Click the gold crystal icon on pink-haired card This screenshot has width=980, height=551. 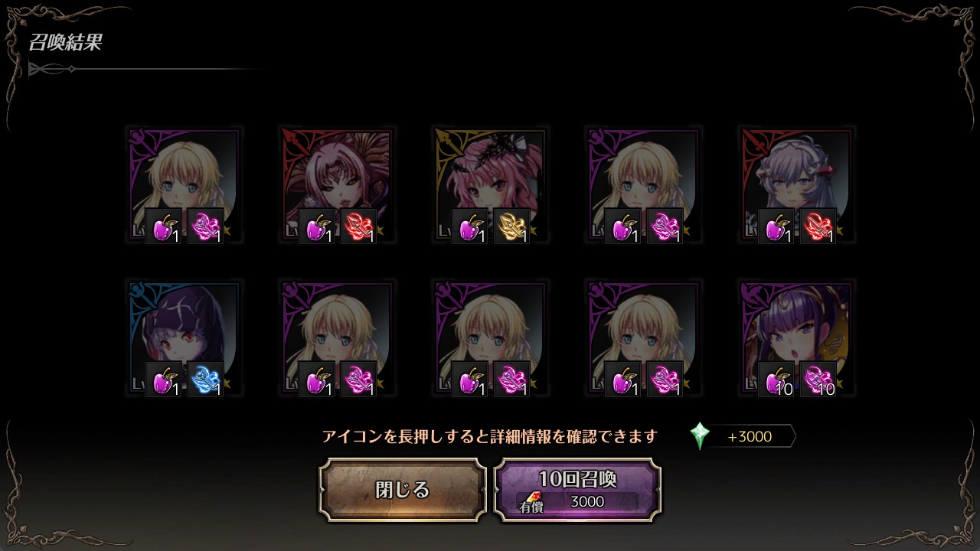tap(511, 227)
